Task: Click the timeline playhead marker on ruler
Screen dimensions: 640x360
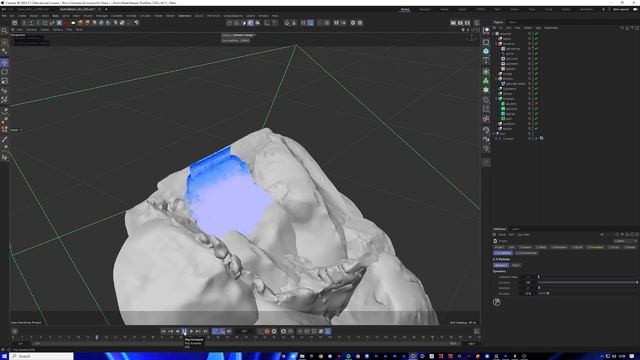Action: coord(97,338)
